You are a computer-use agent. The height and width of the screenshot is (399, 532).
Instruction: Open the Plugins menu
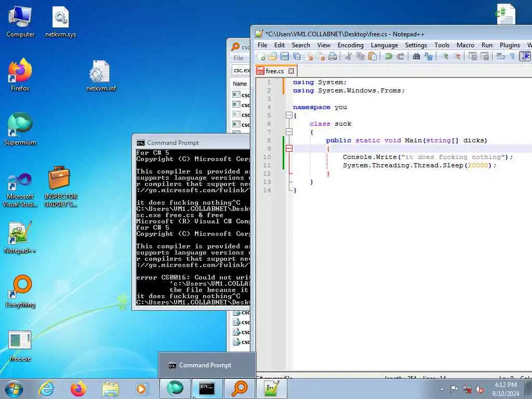(510, 45)
